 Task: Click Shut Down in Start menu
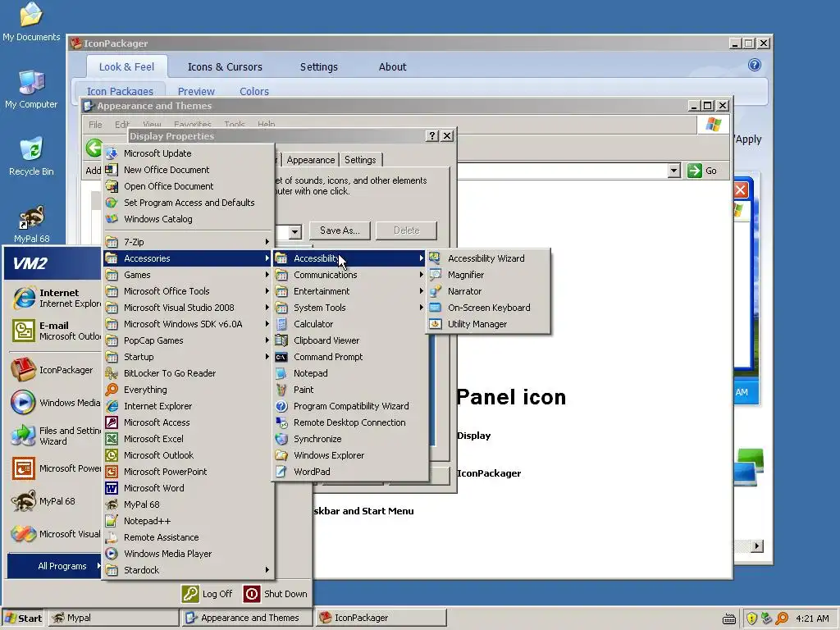pos(276,594)
